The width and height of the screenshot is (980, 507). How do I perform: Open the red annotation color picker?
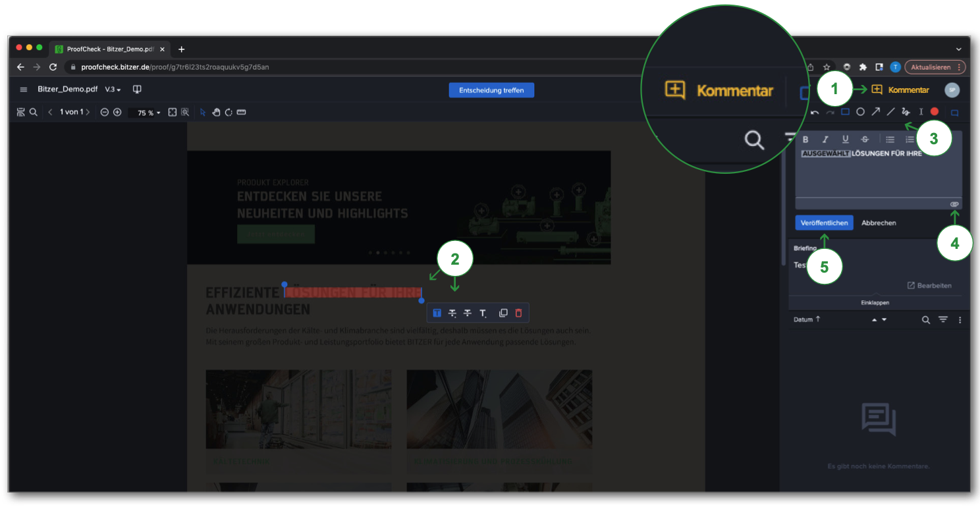click(x=934, y=112)
